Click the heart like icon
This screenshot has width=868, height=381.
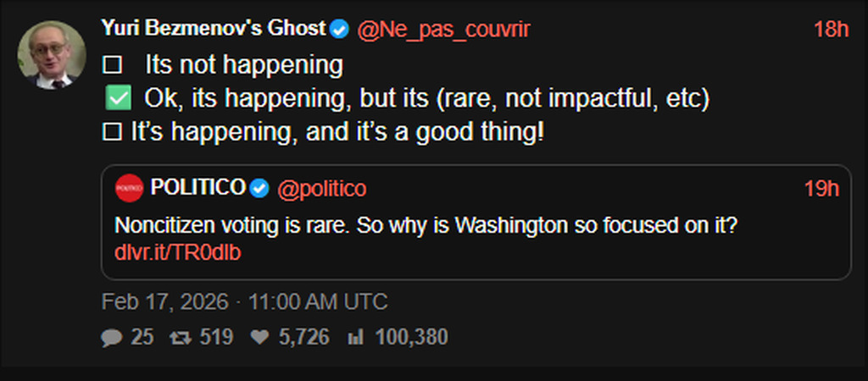259,337
